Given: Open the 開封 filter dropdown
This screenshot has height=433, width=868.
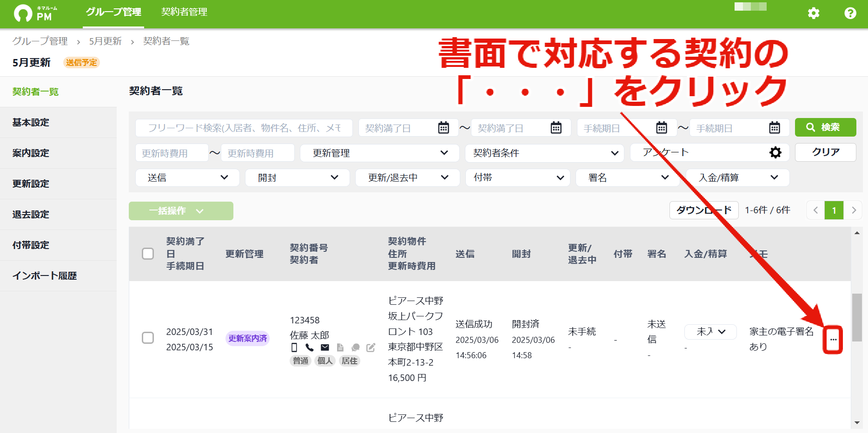Looking at the screenshot, I should coord(298,177).
